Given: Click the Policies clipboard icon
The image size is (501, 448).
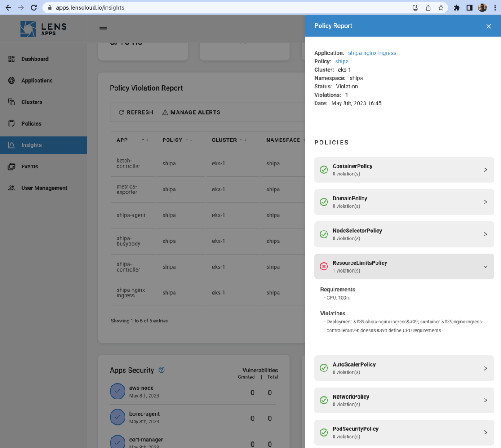Looking at the screenshot, I should pos(11,123).
